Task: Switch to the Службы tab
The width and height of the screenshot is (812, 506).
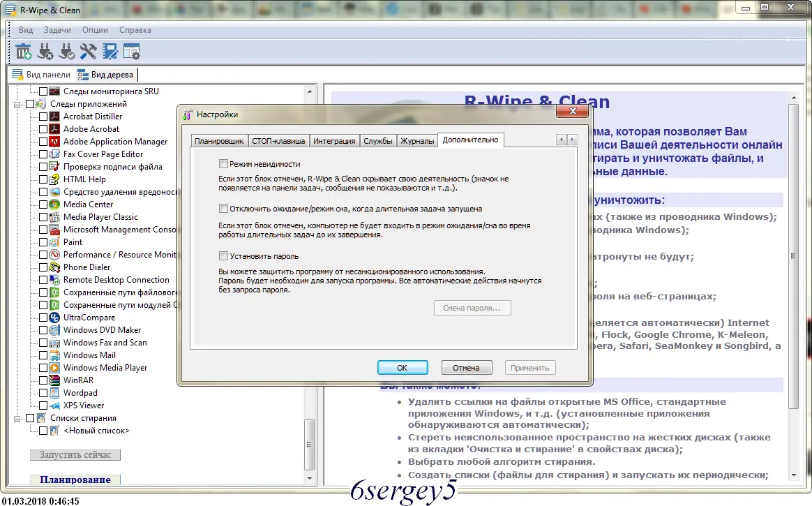Action: [x=377, y=141]
